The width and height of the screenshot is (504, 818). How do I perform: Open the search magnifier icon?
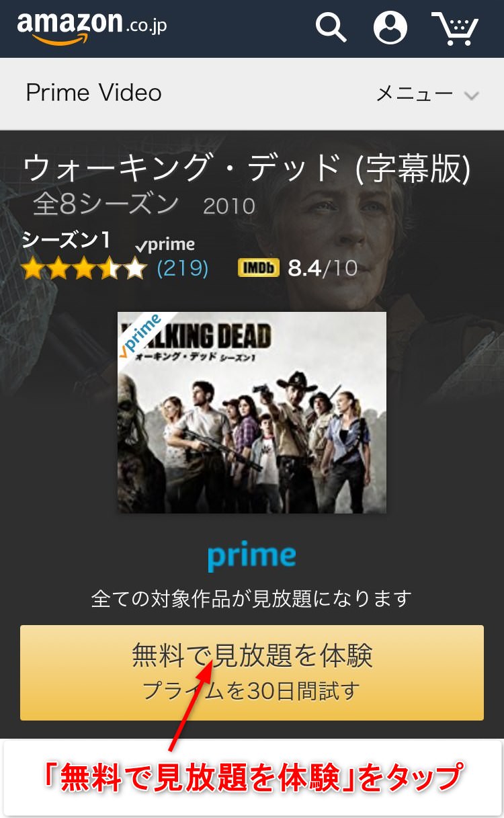[331, 28]
